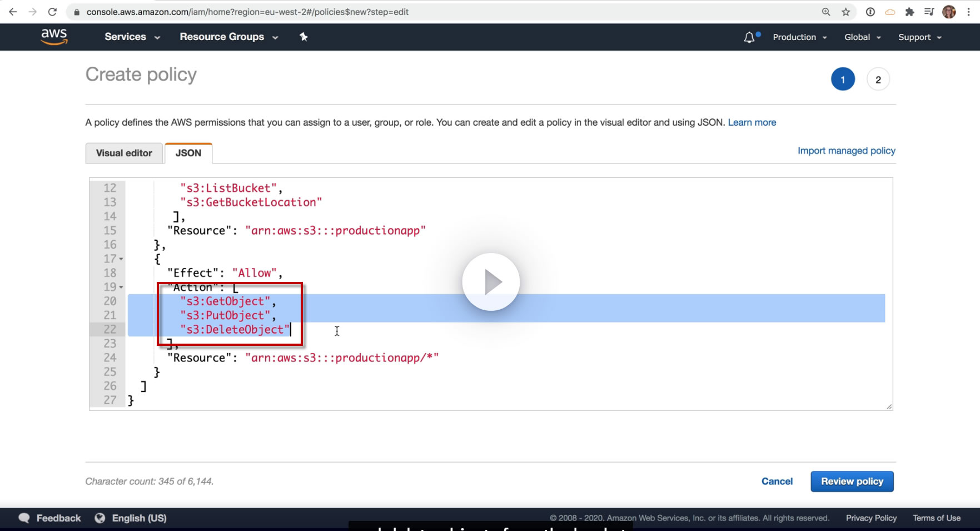Click the browser back arrow
980x531 pixels.
13,12
